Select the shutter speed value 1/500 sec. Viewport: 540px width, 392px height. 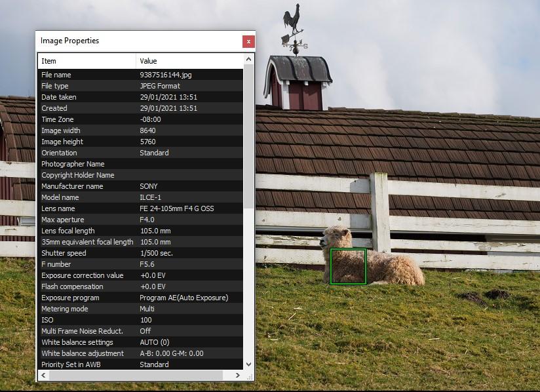pos(157,253)
